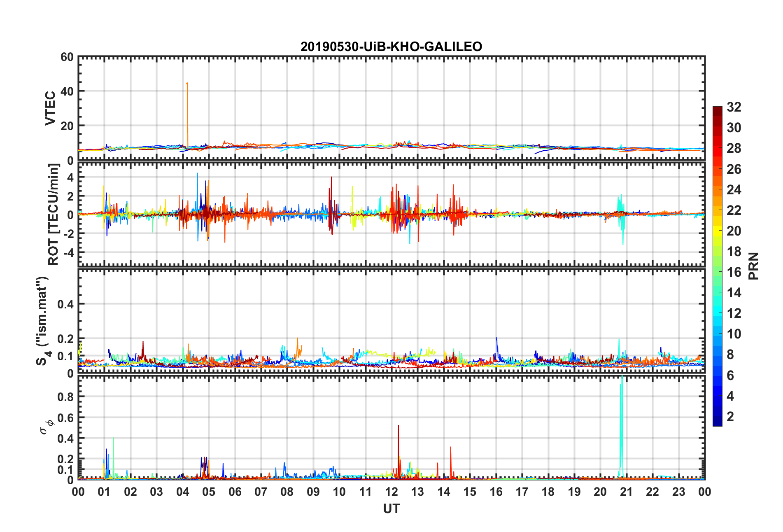The height and width of the screenshot is (532, 783).
Task: Select the 0.6 tick on sigma-phi axis
Action: 65,418
